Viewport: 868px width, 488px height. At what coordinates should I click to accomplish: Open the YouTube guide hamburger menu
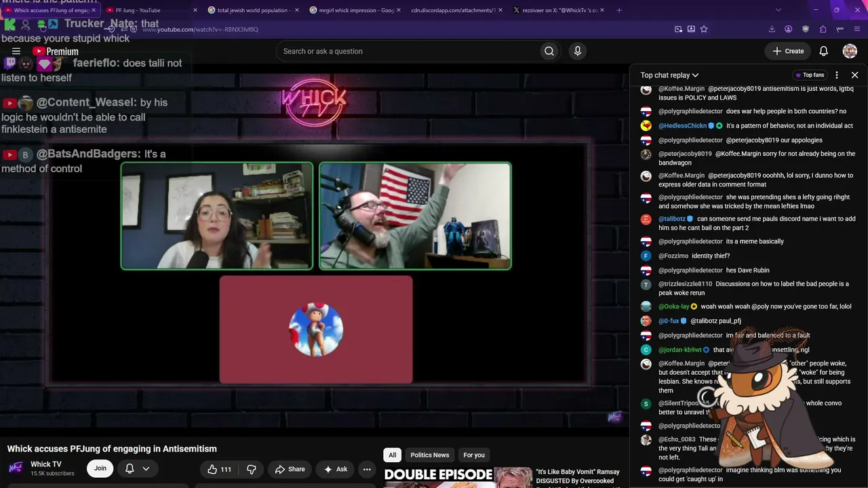(x=16, y=51)
